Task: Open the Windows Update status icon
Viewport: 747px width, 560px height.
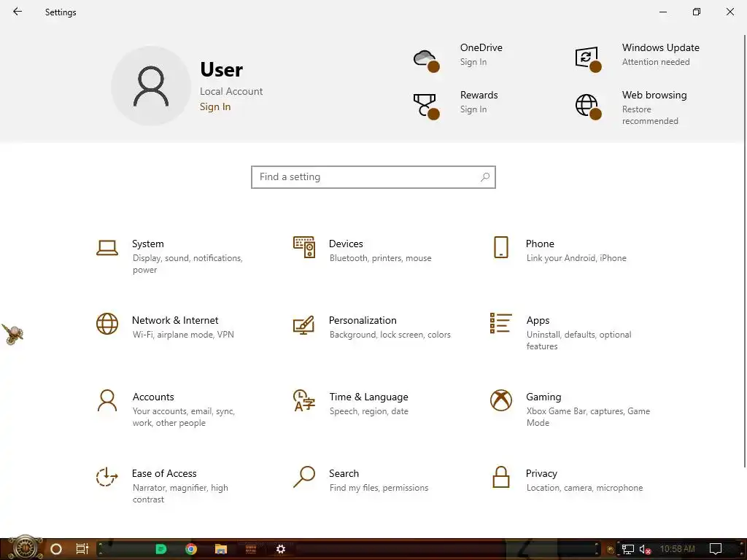Action: [x=589, y=60]
